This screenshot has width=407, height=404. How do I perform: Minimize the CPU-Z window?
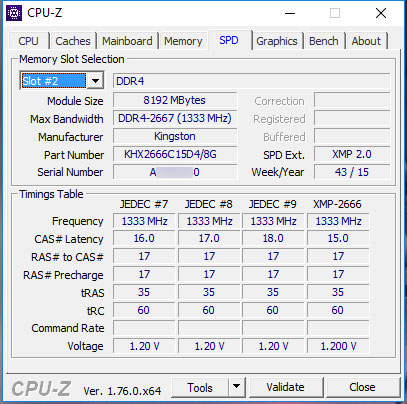coord(290,13)
